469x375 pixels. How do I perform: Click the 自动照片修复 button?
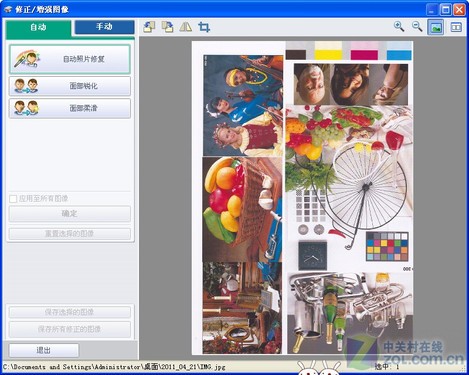coord(70,59)
